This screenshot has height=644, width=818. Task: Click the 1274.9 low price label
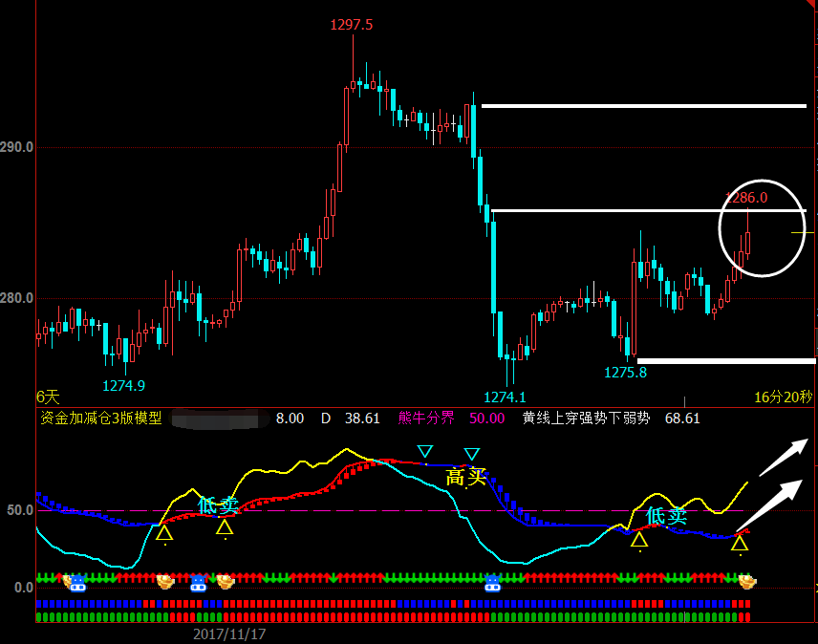[x=123, y=386]
